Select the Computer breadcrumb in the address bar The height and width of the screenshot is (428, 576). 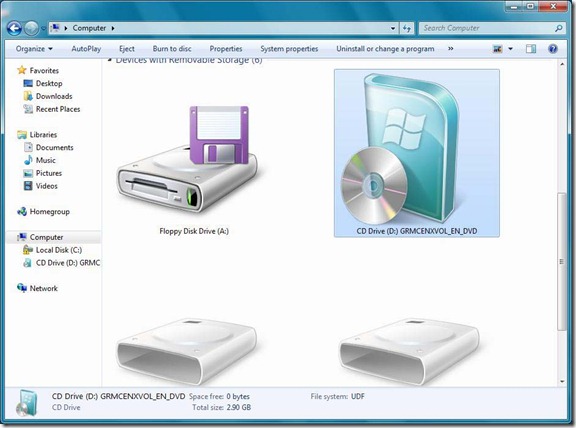point(89,28)
